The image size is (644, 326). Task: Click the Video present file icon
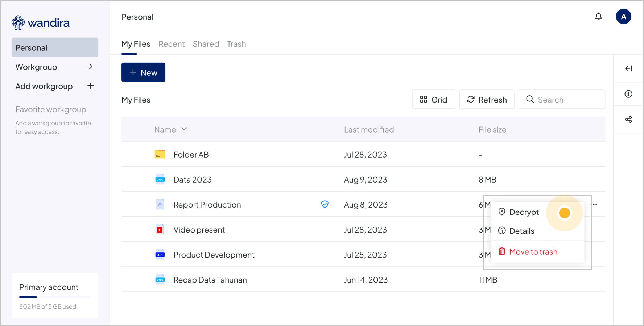(160, 230)
